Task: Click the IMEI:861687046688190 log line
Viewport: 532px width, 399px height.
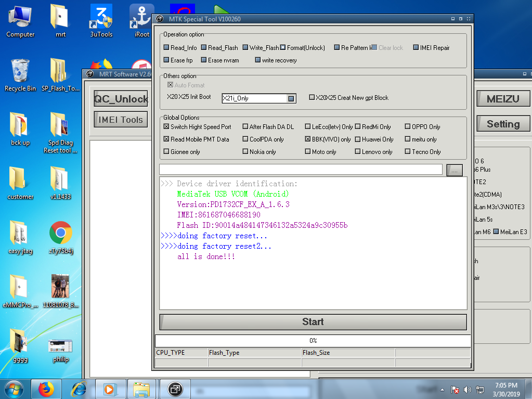Action: point(219,215)
